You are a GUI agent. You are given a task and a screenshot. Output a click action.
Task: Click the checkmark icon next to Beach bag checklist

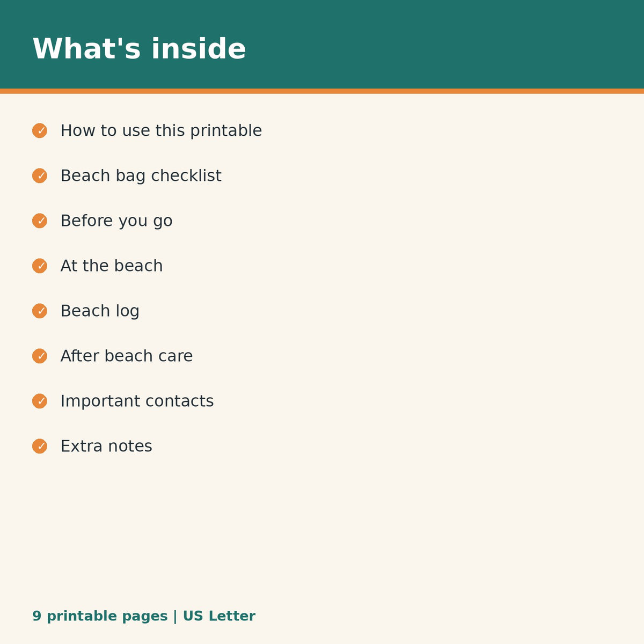click(40, 175)
